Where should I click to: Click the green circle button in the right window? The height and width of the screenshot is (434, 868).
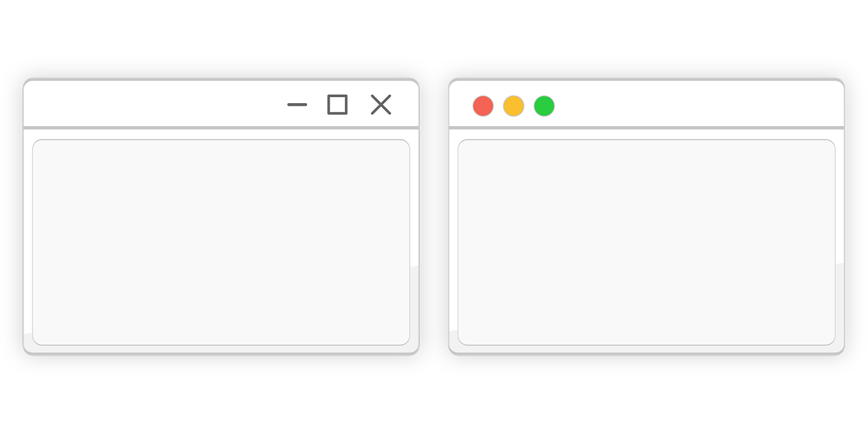click(544, 106)
